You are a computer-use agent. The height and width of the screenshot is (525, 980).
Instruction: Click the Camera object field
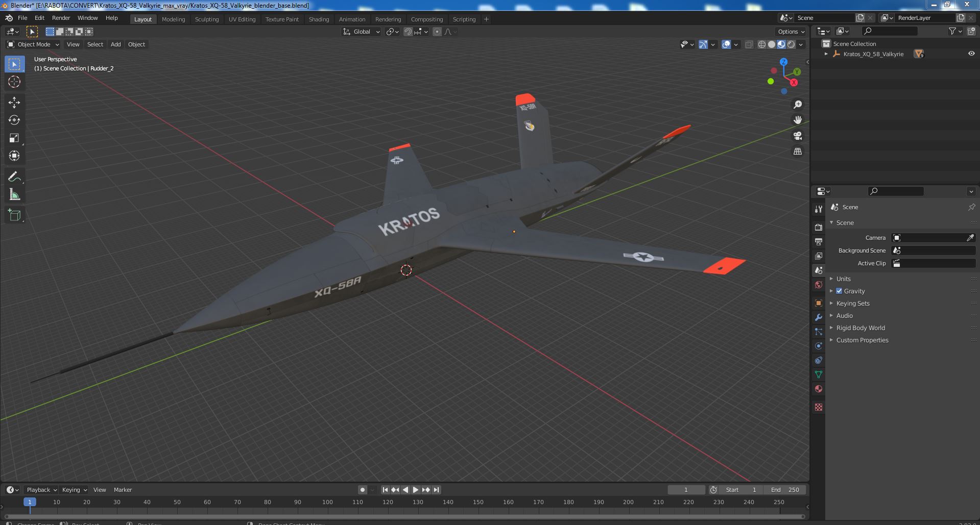click(x=933, y=238)
